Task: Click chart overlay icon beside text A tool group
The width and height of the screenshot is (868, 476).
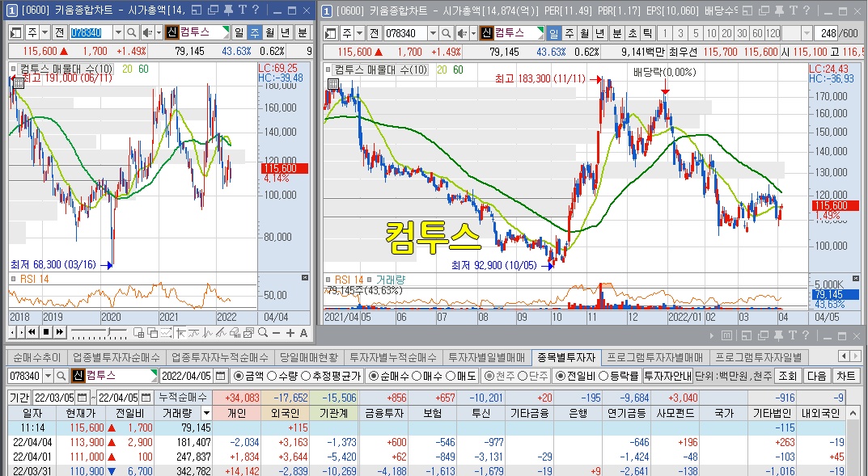Action: point(248,332)
